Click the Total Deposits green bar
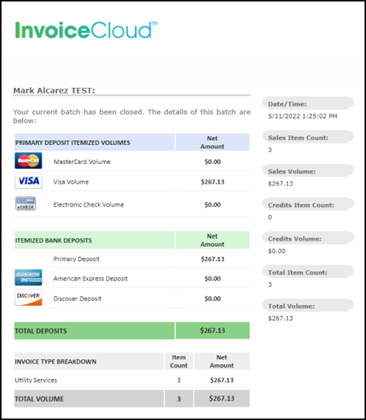366x420 pixels. point(132,331)
